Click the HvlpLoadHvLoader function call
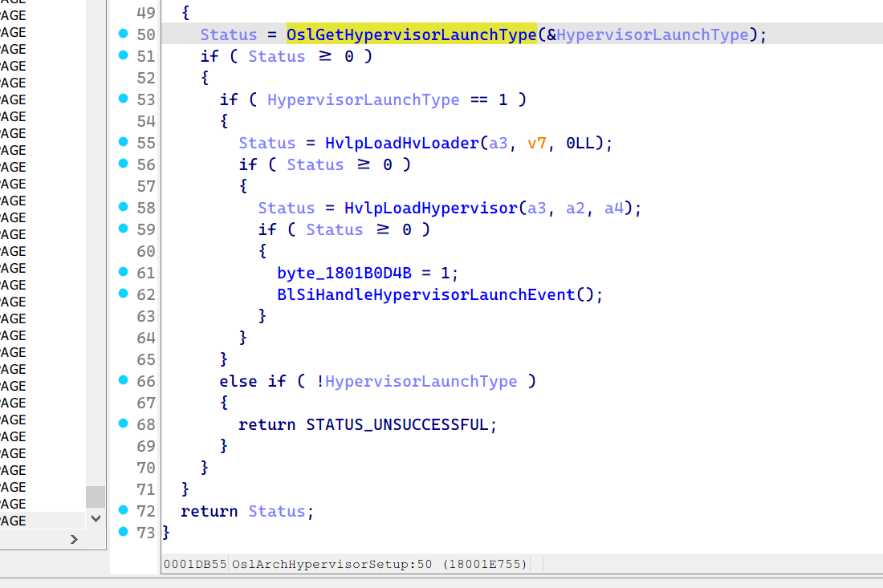 (401, 143)
